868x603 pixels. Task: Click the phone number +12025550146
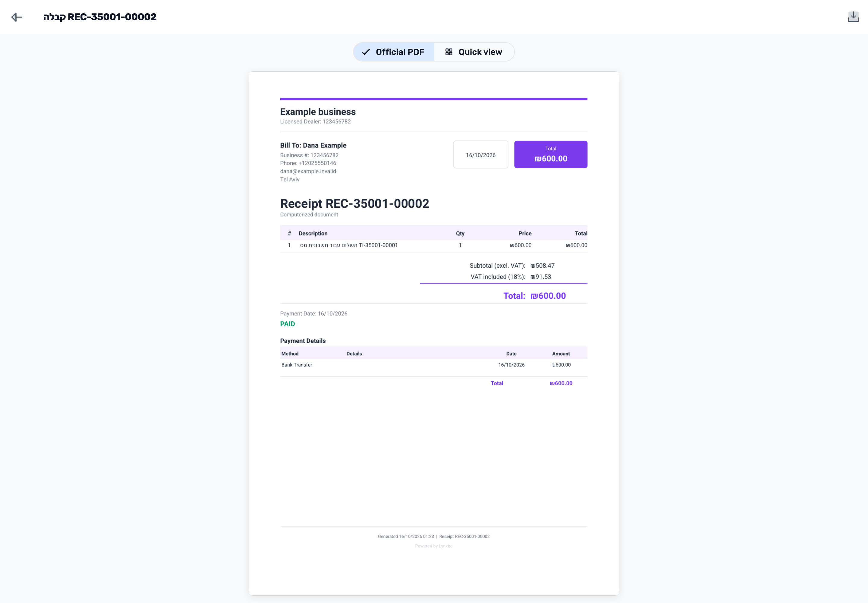[x=317, y=163]
